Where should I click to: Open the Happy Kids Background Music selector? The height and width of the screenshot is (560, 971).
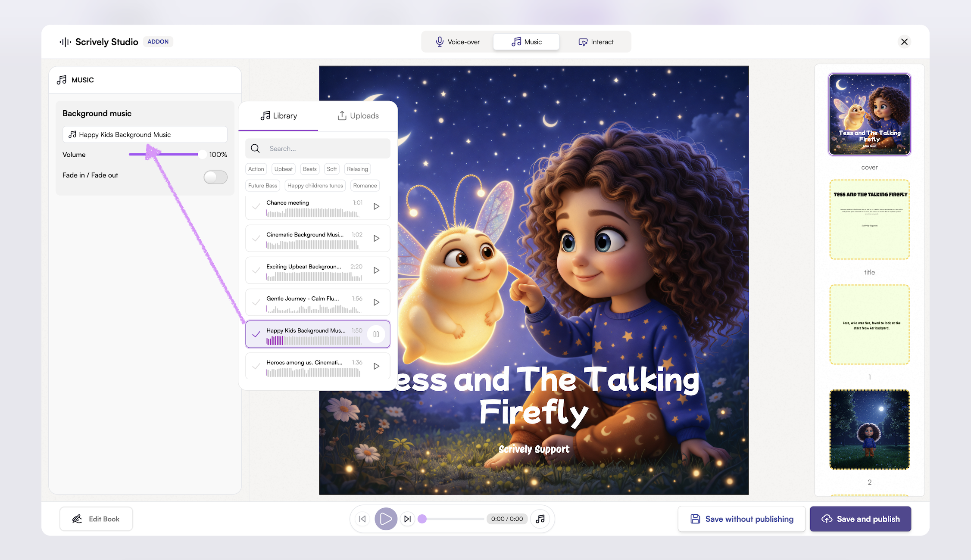pyautogui.click(x=145, y=134)
